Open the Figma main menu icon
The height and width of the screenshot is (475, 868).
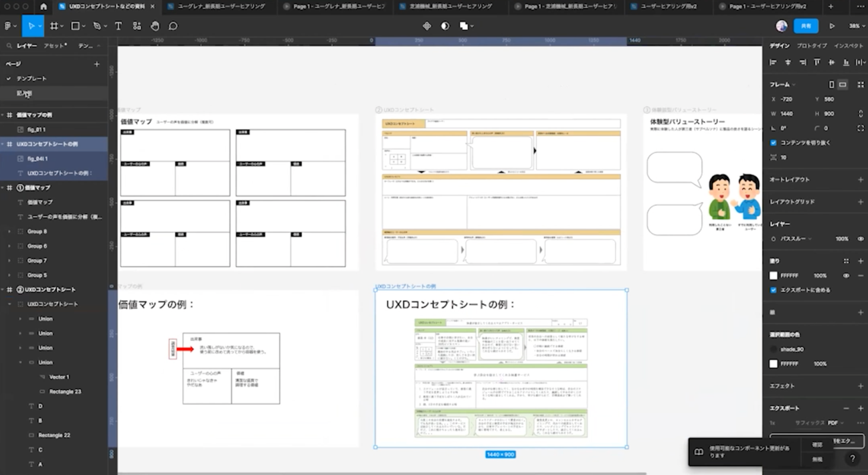(x=8, y=26)
